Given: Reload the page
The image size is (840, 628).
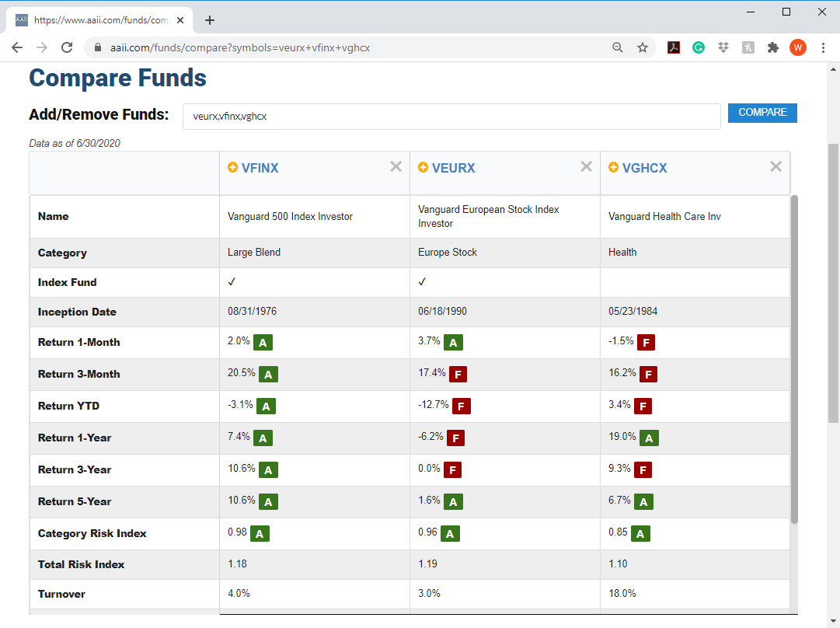Looking at the screenshot, I should [66, 47].
